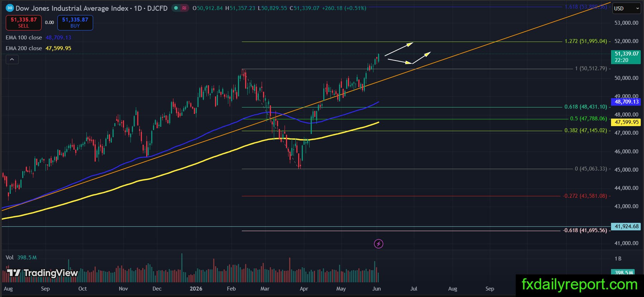644x297 pixels.
Task: Click Mar on the time axis
Action: coord(265,289)
